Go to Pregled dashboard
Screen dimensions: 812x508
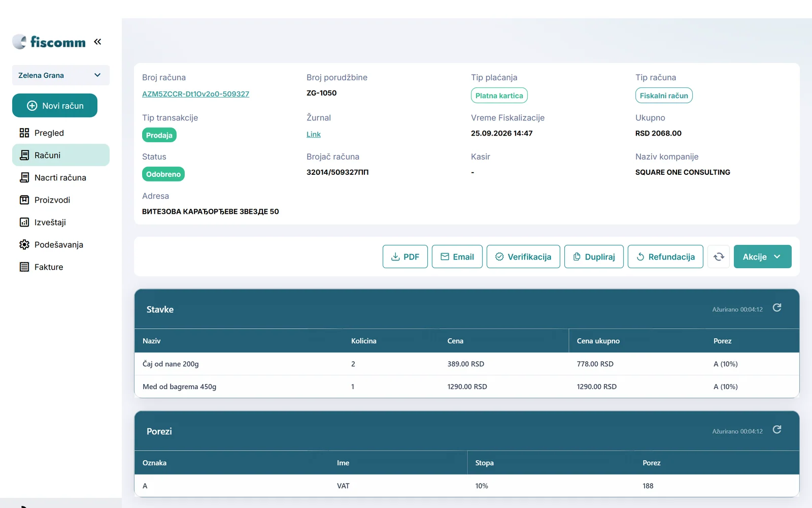coord(61,133)
